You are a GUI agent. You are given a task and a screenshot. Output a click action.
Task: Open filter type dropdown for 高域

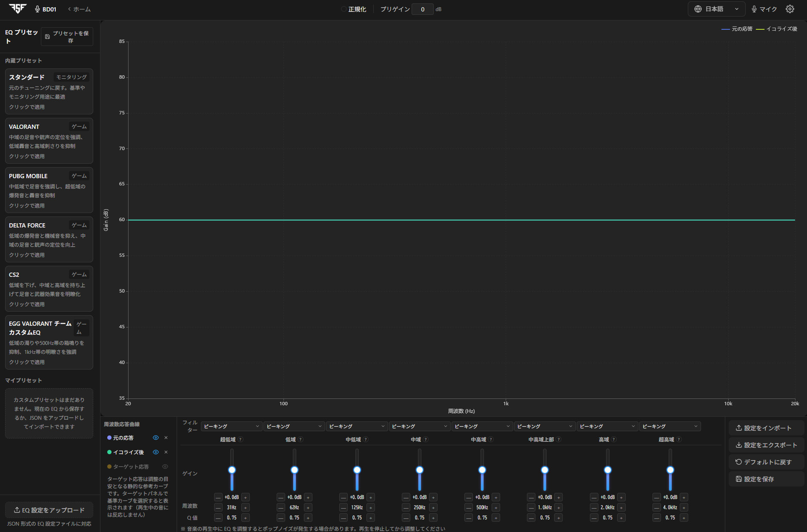[x=607, y=426]
